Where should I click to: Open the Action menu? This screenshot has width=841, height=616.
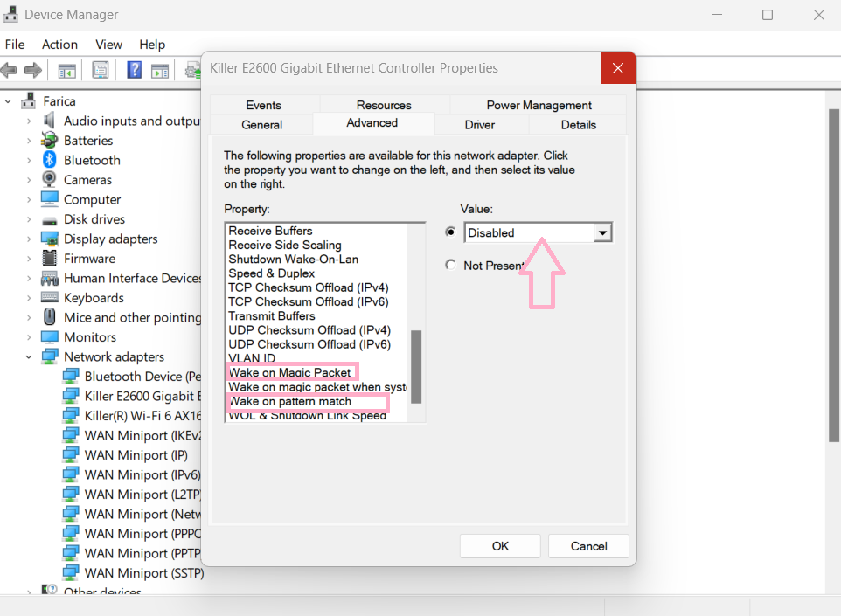click(59, 45)
